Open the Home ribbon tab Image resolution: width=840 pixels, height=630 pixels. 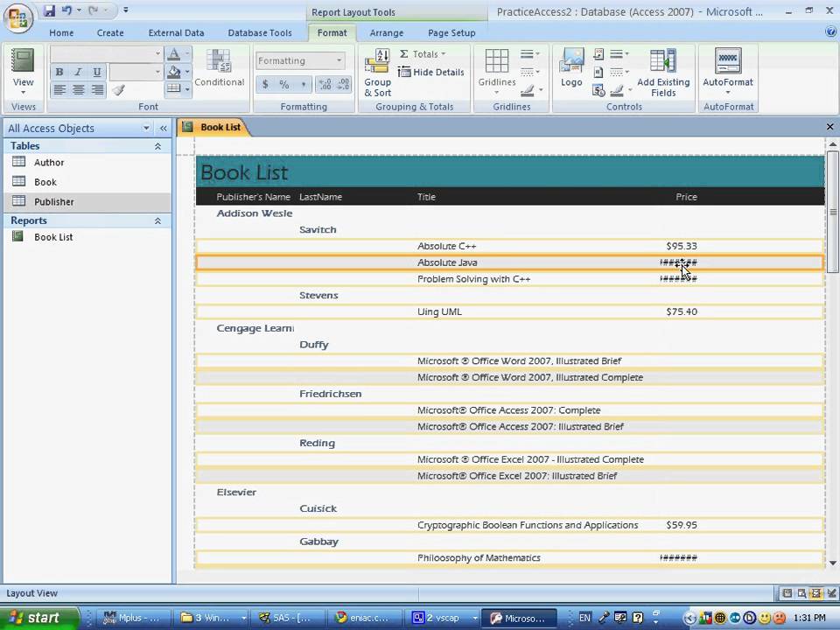pos(61,32)
